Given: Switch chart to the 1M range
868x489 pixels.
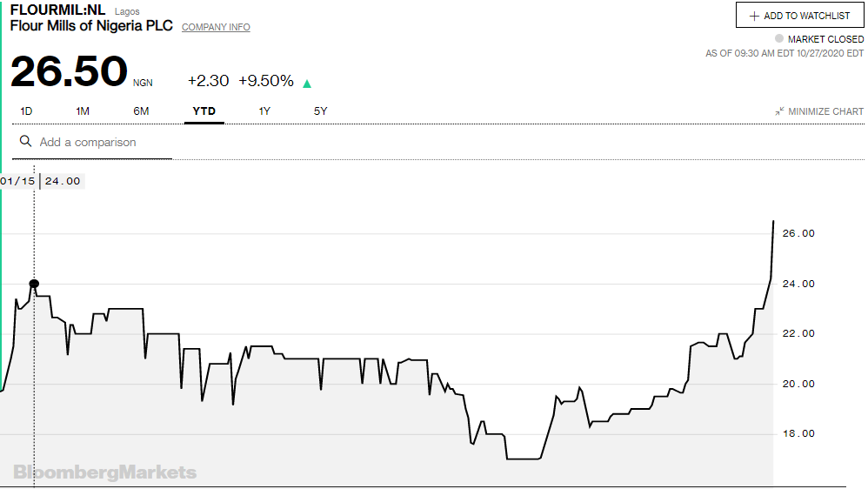Looking at the screenshot, I should (83, 111).
